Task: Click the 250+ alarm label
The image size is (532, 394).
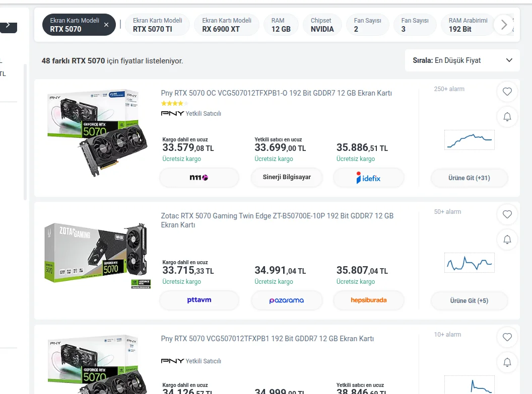Action: (x=449, y=89)
